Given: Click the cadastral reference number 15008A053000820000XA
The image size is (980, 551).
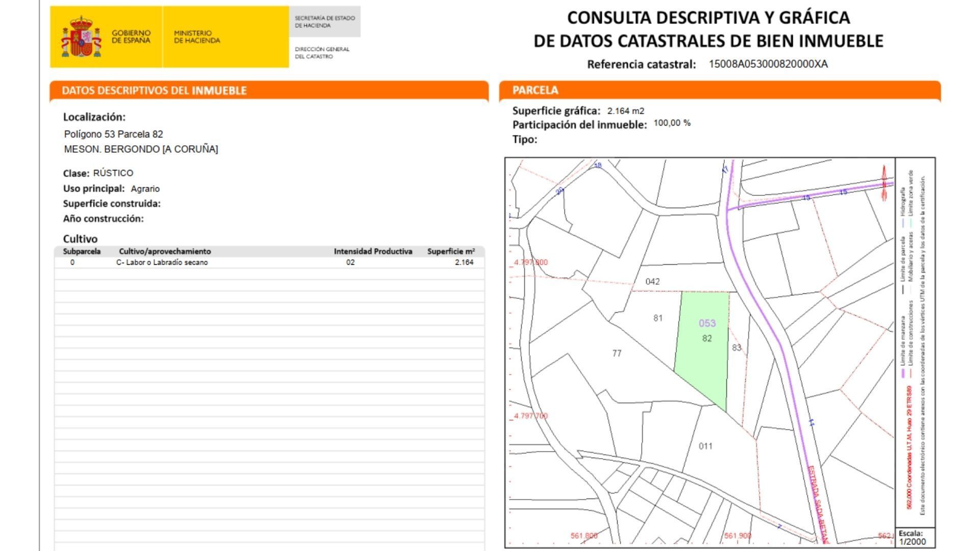Looking at the screenshot, I should tap(768, 64).
